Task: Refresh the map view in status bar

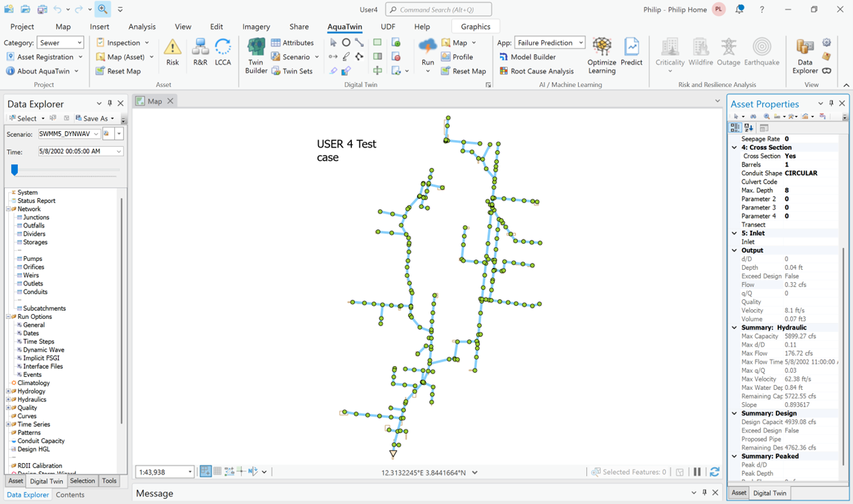Action: click(714, 472)
